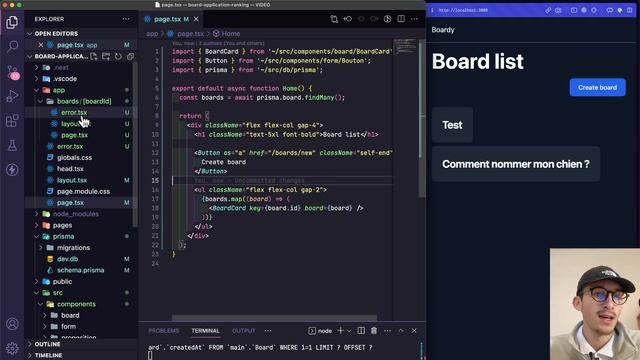This screenshot has width=640, height=360.
Task: Open Explorer more actions ellipsis
Action: (x=126, y=19)
